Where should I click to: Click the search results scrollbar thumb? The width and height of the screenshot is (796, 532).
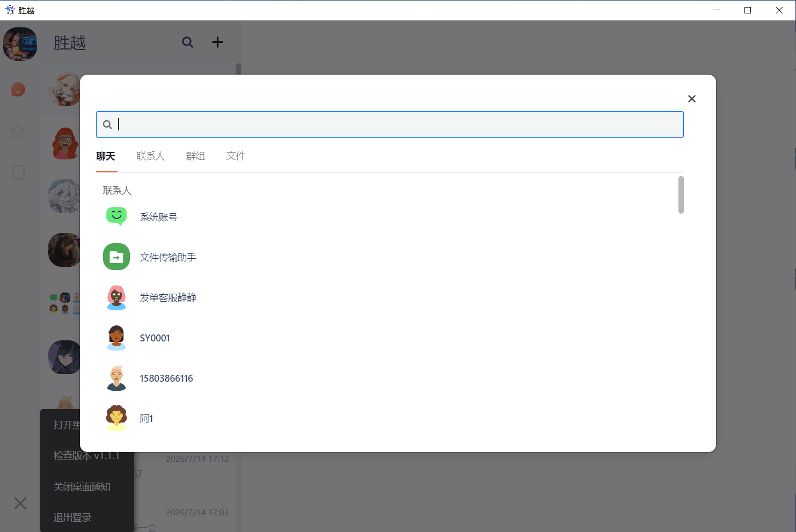click(681, 195)
